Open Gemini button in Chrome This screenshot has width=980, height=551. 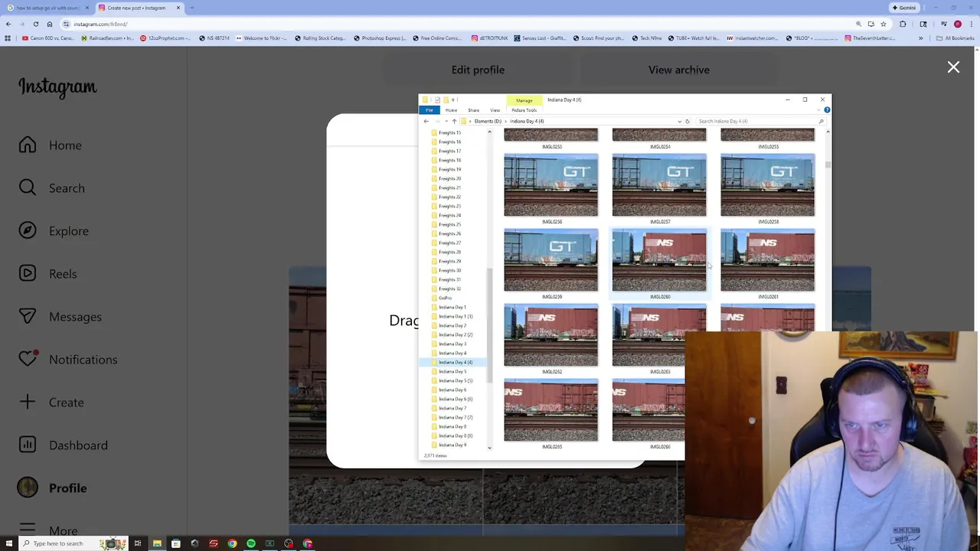(904, 8)
